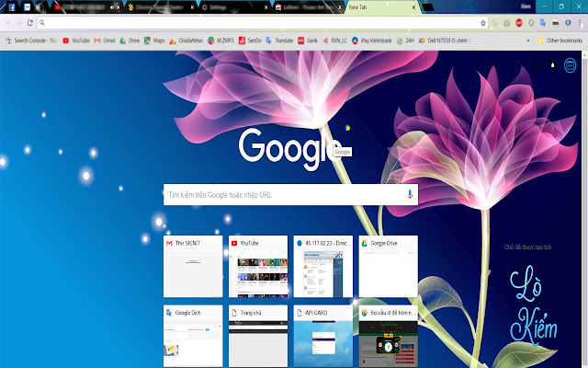Image resolution: width=588 pixels, height=368 pixels.
Task: Go back with the browser back arrow
Action: [x=8, y=23]
